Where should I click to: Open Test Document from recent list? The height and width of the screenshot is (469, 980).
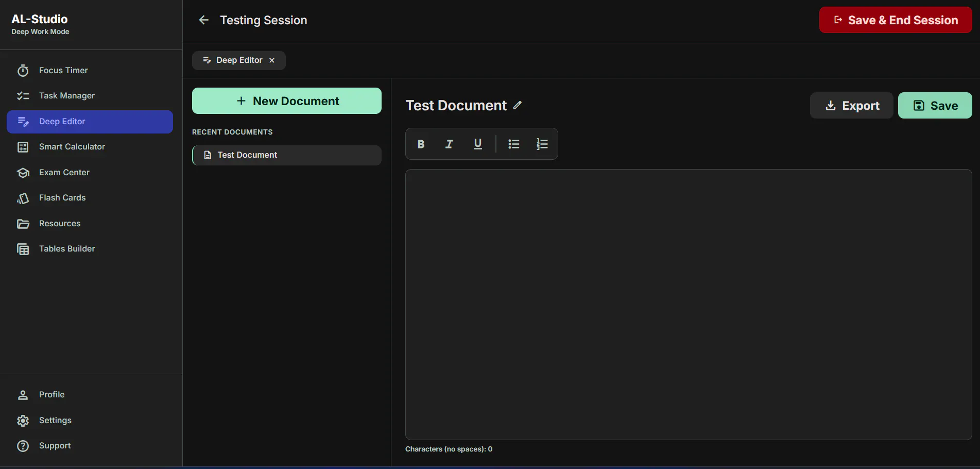pyautogui.click(x=287, y=155)
